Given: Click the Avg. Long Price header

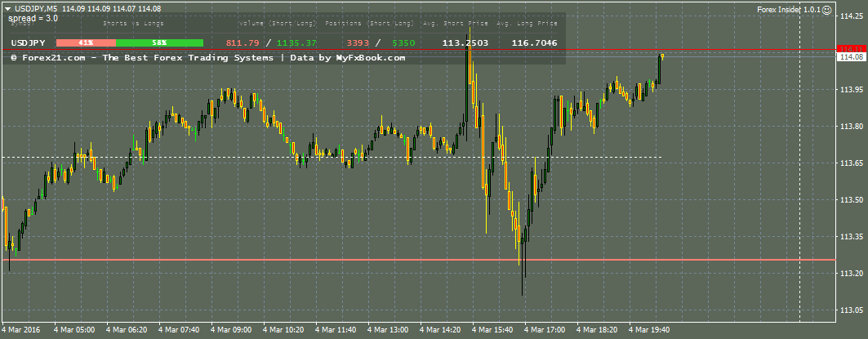Looking at the screenshot, I should pos(527,24).
